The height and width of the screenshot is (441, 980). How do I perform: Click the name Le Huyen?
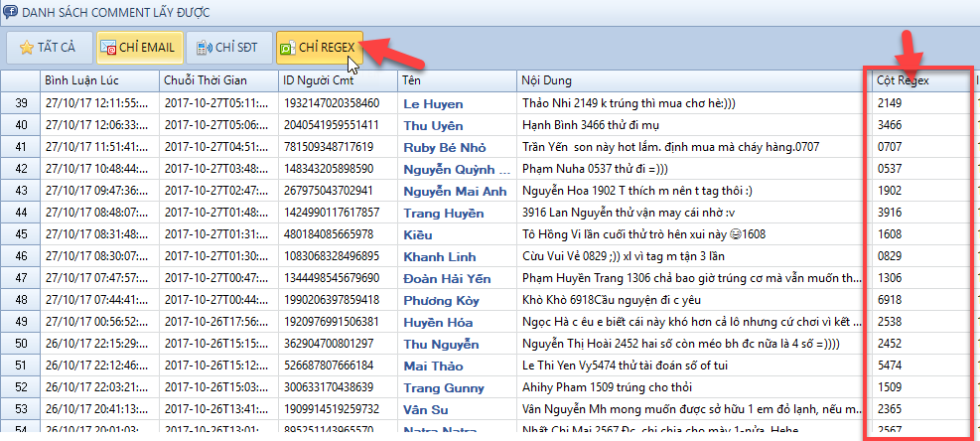[x=433, y=104]
